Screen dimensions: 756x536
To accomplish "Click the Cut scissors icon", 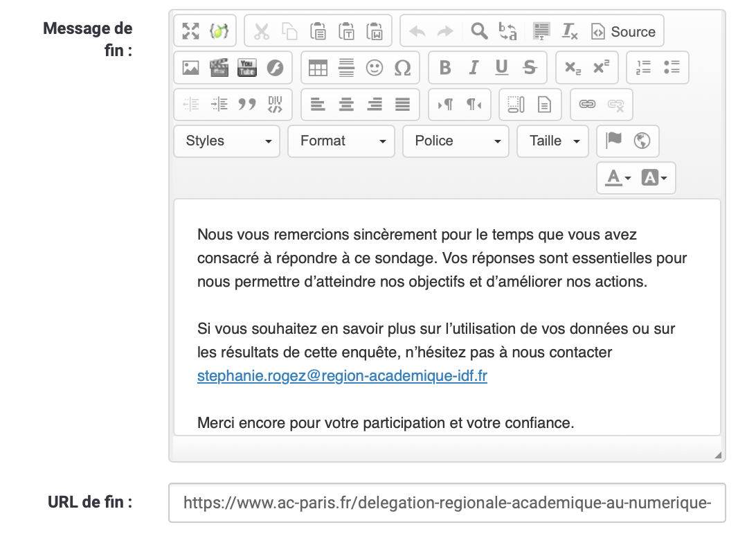I will click(x=261, y=31).
